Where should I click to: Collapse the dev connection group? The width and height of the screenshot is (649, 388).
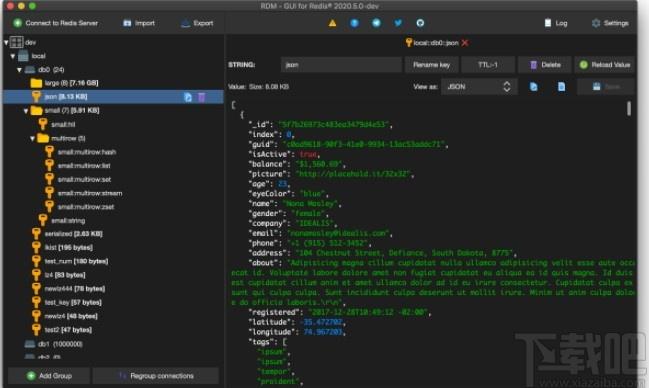[x=6, y=42]
